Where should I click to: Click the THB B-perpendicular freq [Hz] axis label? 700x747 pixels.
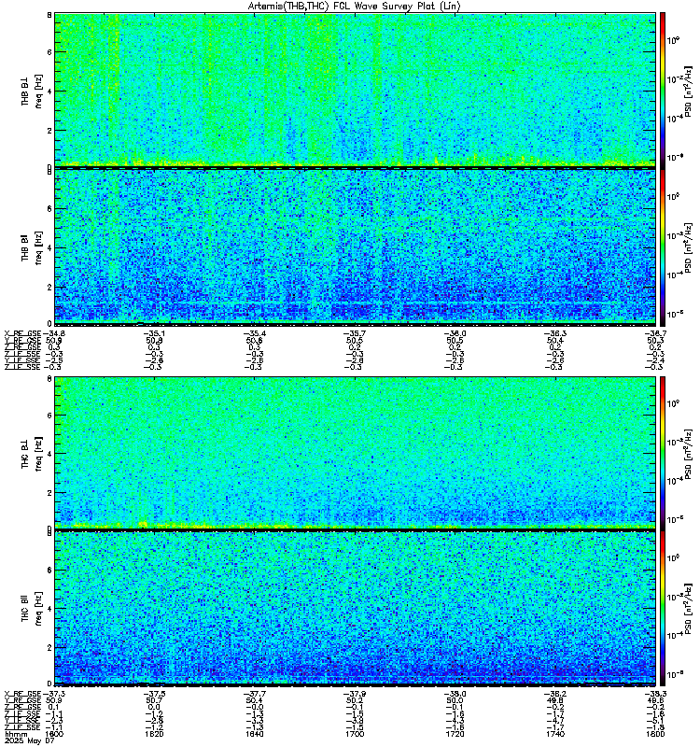click(x=38, y=91)
